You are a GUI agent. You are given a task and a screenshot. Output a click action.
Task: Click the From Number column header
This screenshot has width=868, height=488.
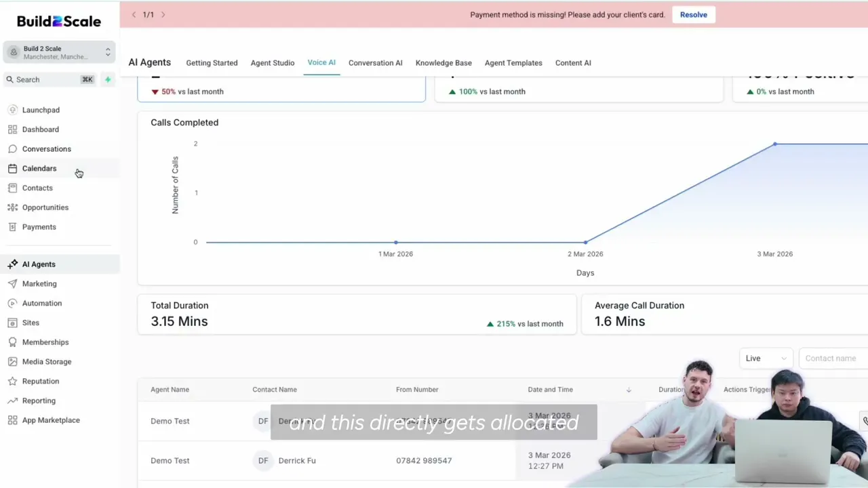pos(417,390)
